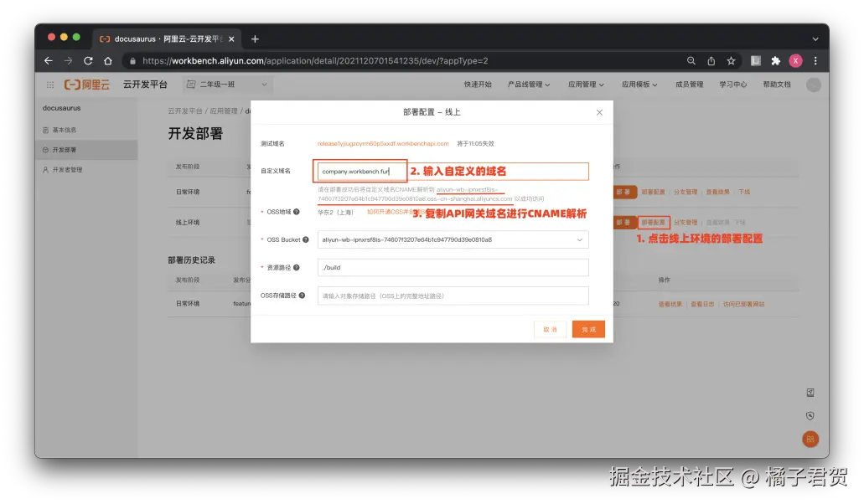Click 下线 in 日常环境 row

744,192
